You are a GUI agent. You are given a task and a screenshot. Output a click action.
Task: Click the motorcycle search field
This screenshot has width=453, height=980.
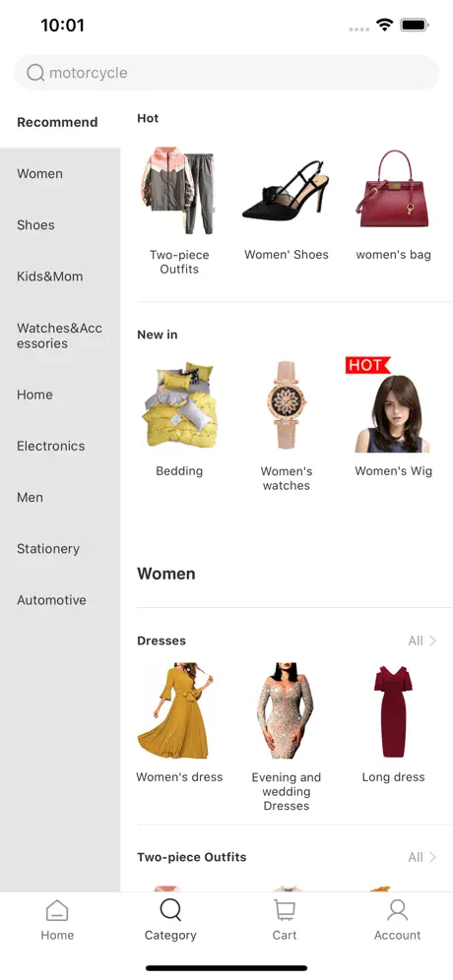[x=226, y=73]
